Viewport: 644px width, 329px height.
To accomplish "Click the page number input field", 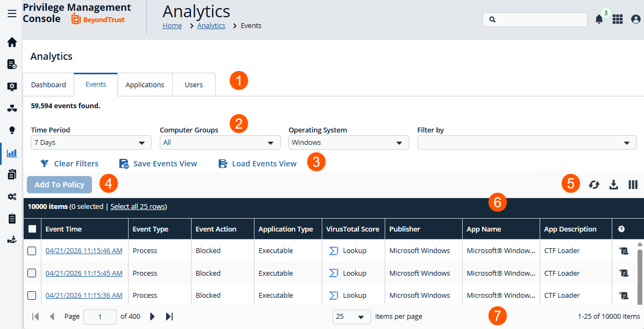I will point(100,317).
